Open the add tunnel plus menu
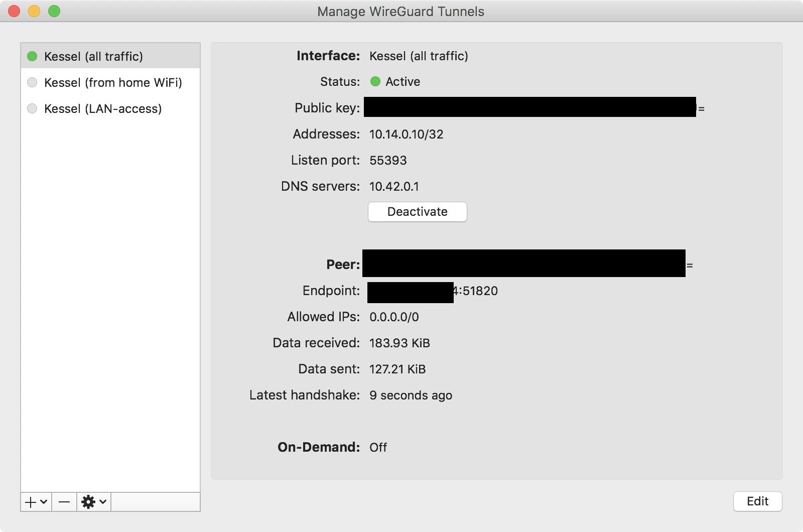This screenshot has width=803, height=532. [36, 502]
